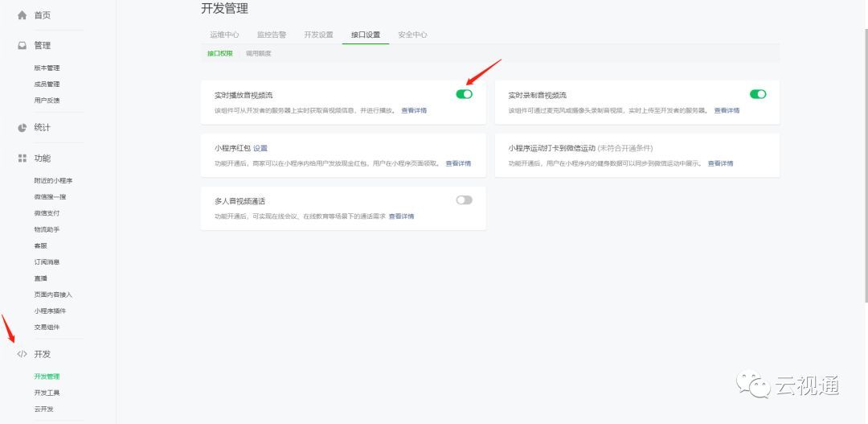The image size is (868, 424).
Task: Open 附近的小程序 in the sidebar
Action: point(54,181)
